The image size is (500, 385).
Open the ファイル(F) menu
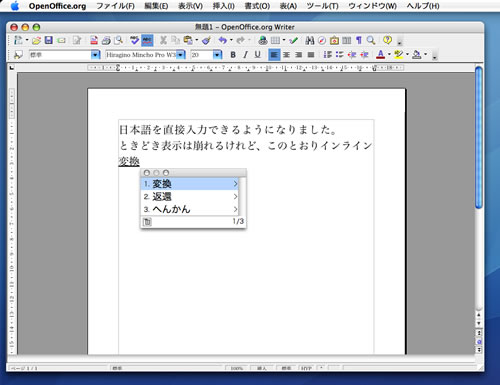click(x=115, y=6)
